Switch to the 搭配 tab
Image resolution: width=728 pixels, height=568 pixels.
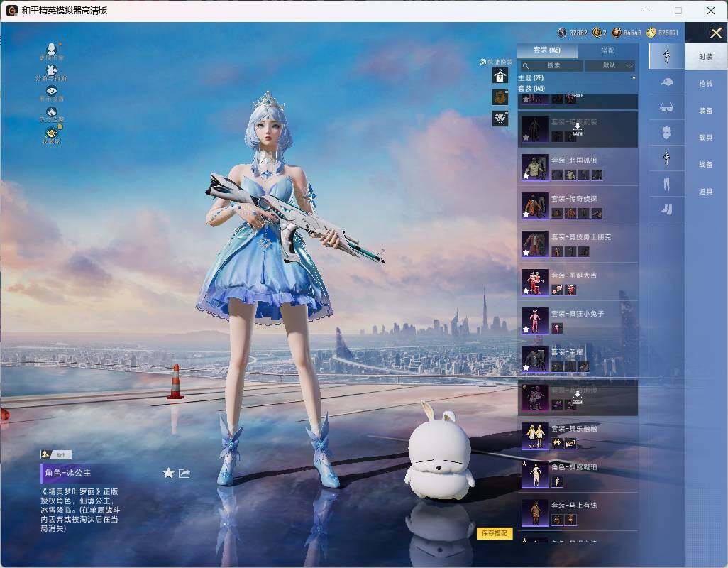click(608, 50)
